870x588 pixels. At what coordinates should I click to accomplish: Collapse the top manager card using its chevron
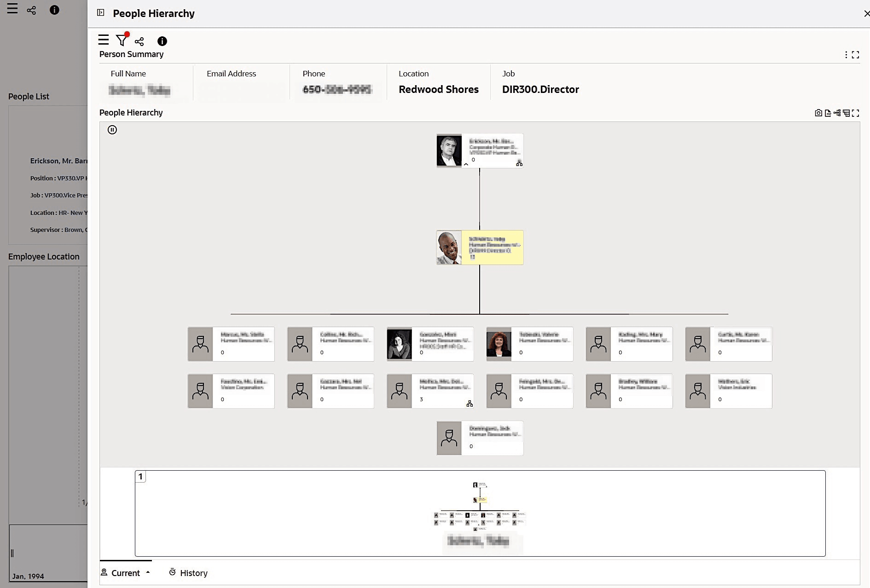tap(466, 164)
